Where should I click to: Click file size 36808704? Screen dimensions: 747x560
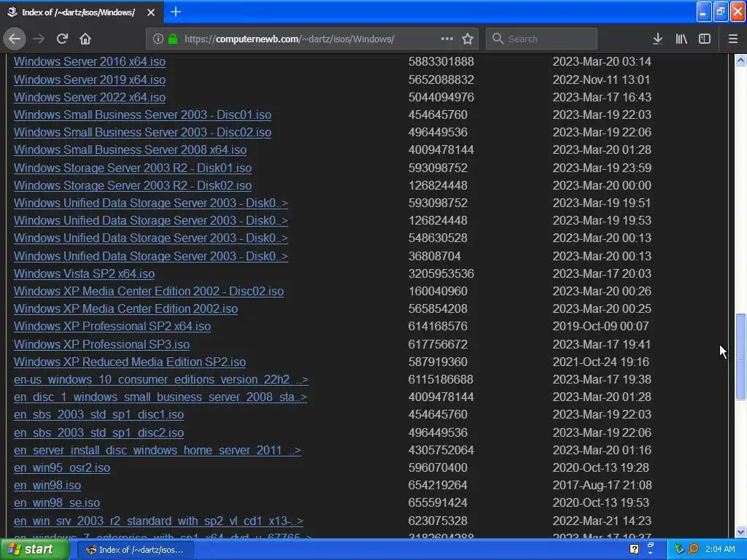tap(435, 256)
